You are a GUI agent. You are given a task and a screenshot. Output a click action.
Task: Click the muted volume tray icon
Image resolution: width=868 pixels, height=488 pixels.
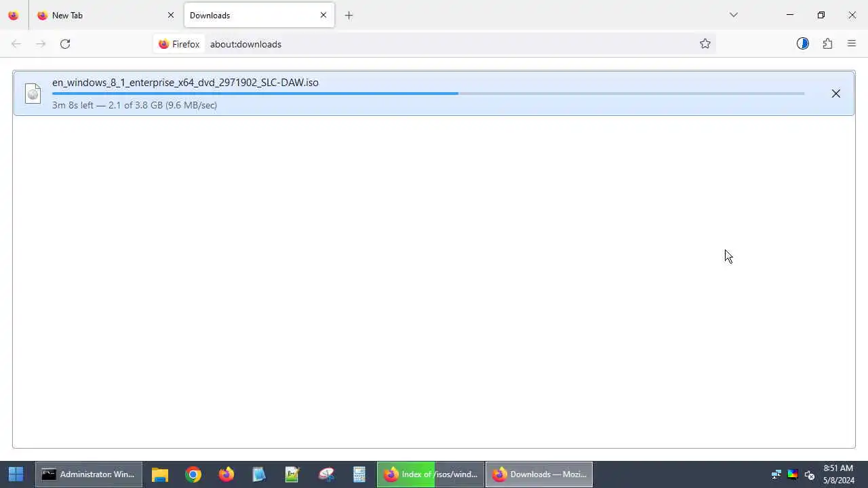click(x=809, y=474)
